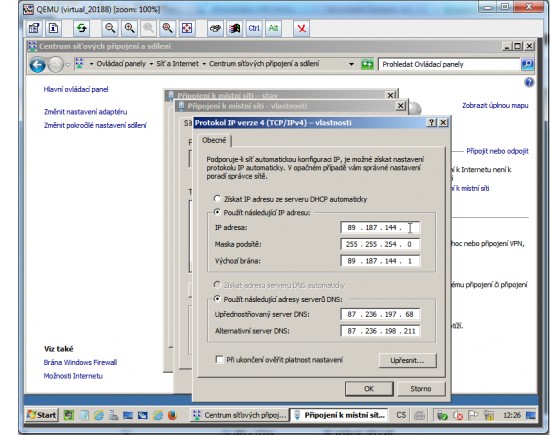Viewport: 550px width, 435px height.
Task: Toggle the Alt key button
Action: coord(273,28)
